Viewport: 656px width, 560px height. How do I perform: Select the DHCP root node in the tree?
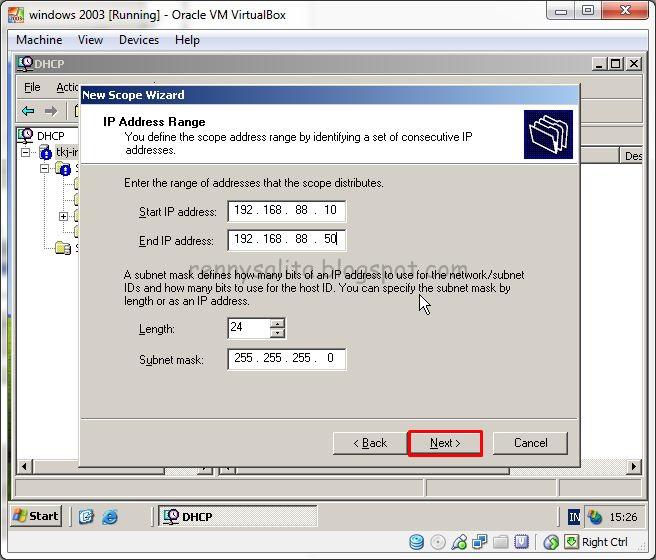[x=50, y=136]
